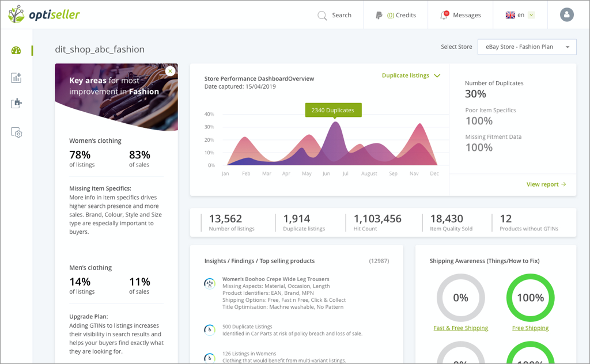
Task: Open the Free Shipping link
Action: pos(530,328)
